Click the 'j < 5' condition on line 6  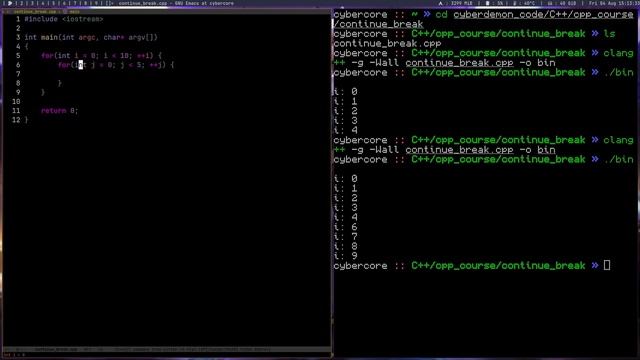[x=132, y=65]
